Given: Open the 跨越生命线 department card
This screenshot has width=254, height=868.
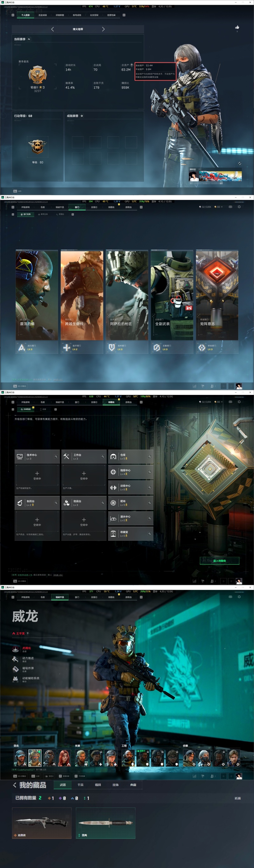Looking at the screenshot, I should (x=82, y=295).
